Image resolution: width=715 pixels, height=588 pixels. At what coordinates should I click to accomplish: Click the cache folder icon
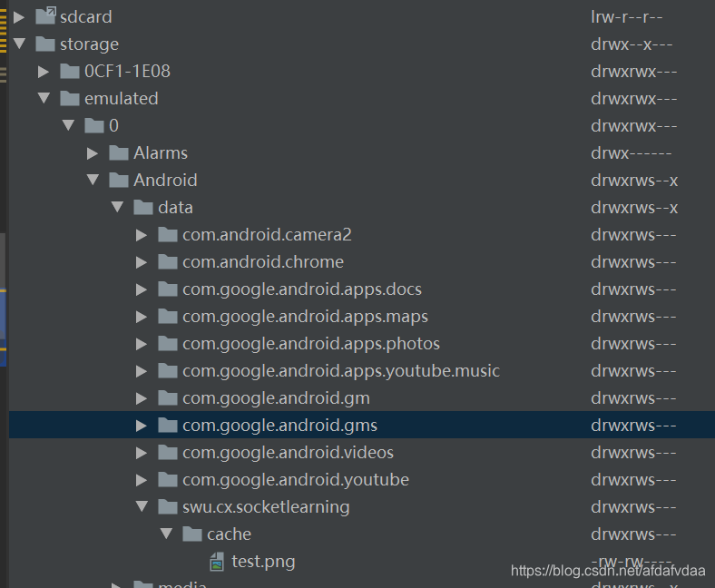pos(192,534)
